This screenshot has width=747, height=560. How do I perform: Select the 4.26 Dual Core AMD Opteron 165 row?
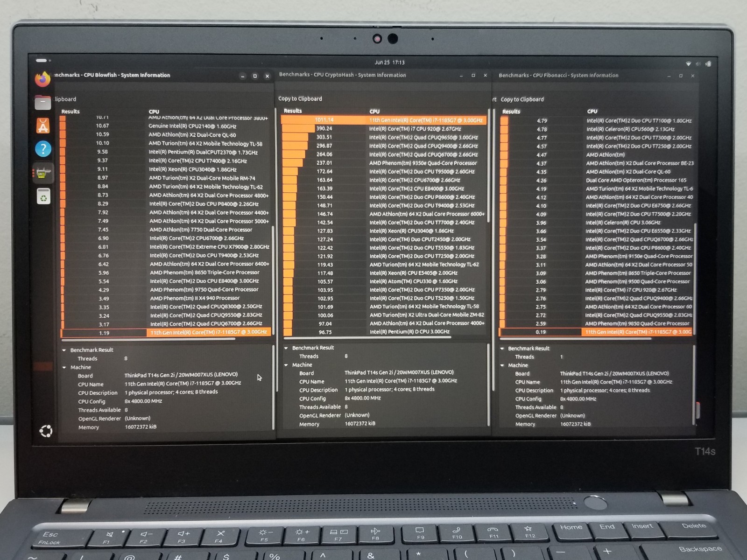pyautogui.click(x=596, y=180)
